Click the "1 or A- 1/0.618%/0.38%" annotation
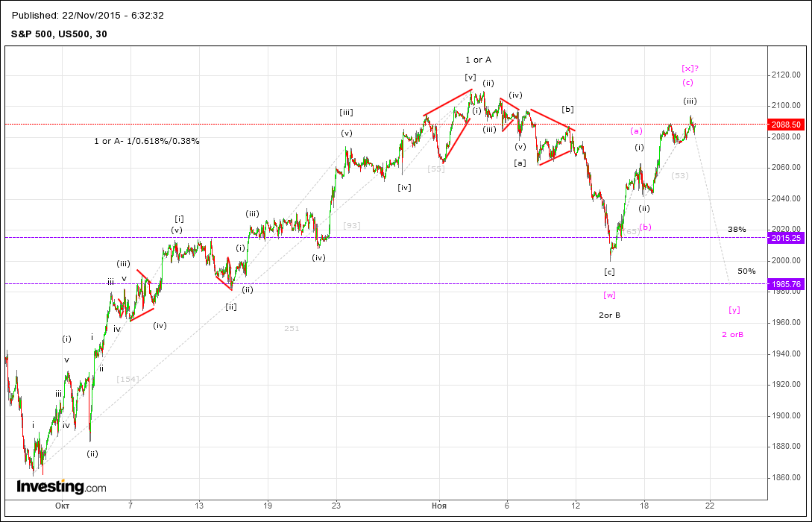Image resolution: width=812 pixels, height=522 pixels. [147, 141]
